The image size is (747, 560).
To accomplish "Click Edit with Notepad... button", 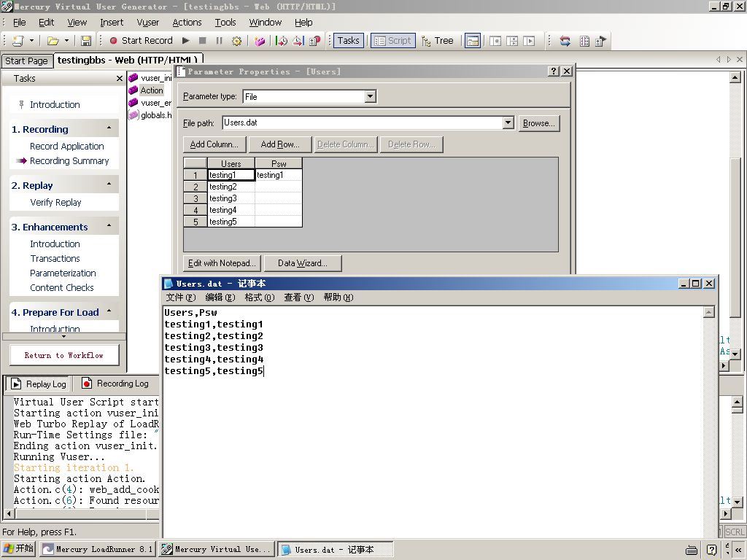I will tap(222, 263).
